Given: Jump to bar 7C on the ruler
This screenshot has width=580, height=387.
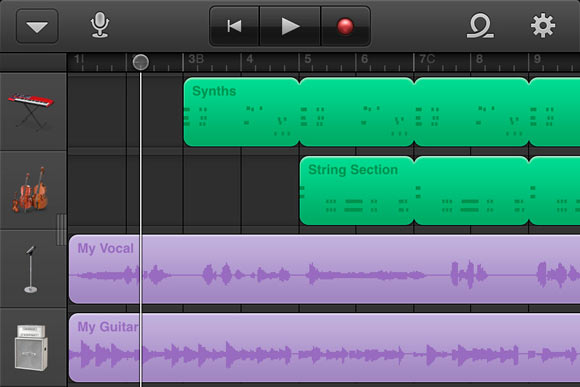Looking at the screenshot, I should 427,59.
